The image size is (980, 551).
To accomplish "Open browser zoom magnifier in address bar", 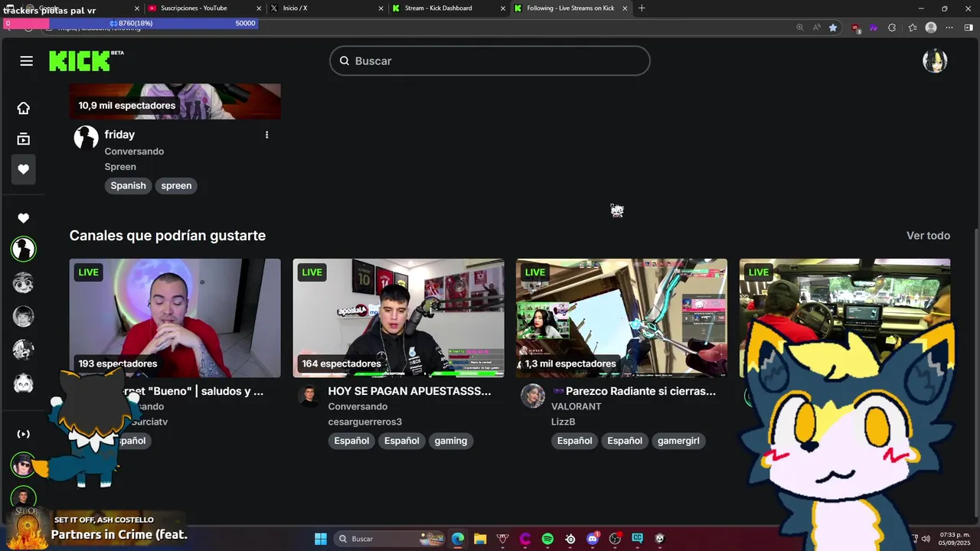I will pos(800,28).
